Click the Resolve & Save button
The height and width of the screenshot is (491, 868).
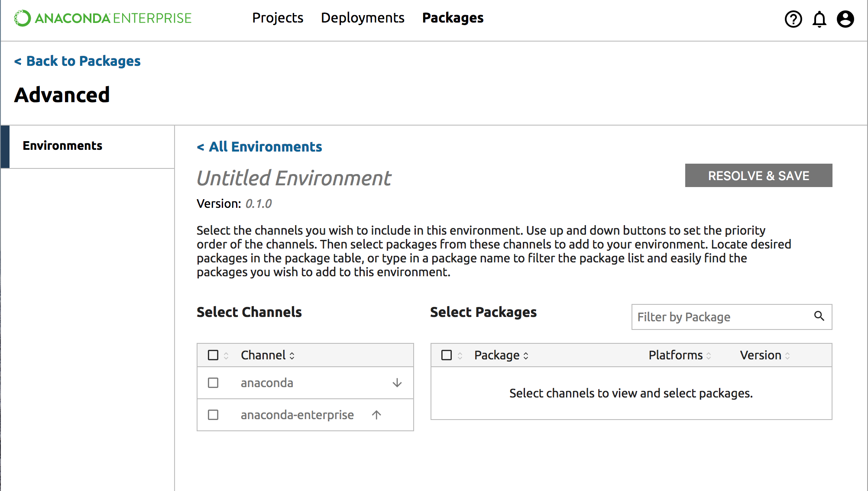[x=758, y=175]
